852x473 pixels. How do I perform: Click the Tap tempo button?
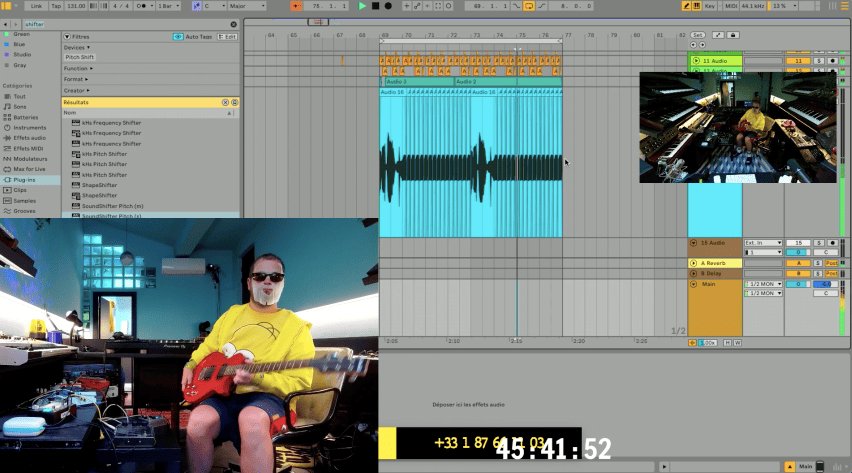tap(56, 6)
